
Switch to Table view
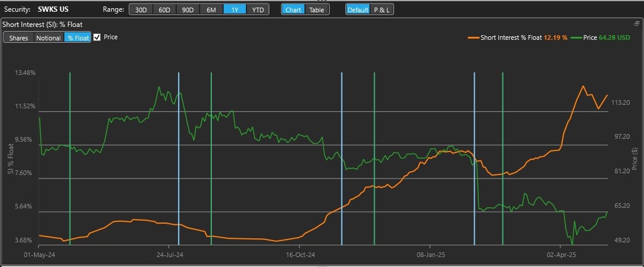click(x=317, y=9)
